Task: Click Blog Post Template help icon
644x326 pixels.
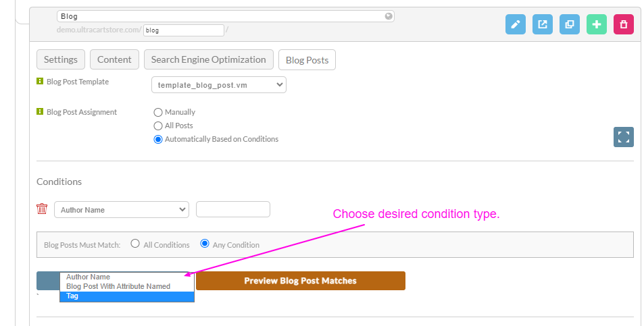Action: click(40, 81)
